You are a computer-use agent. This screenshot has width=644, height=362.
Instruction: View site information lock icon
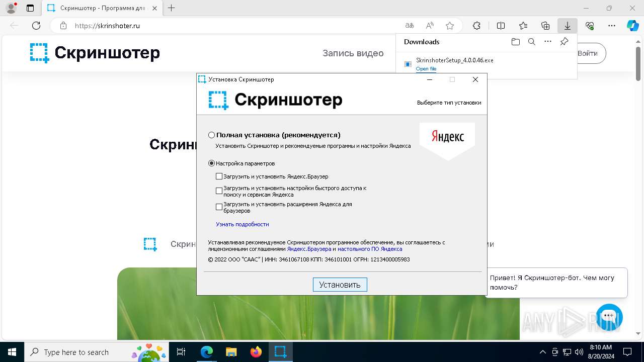click(63, 26)
